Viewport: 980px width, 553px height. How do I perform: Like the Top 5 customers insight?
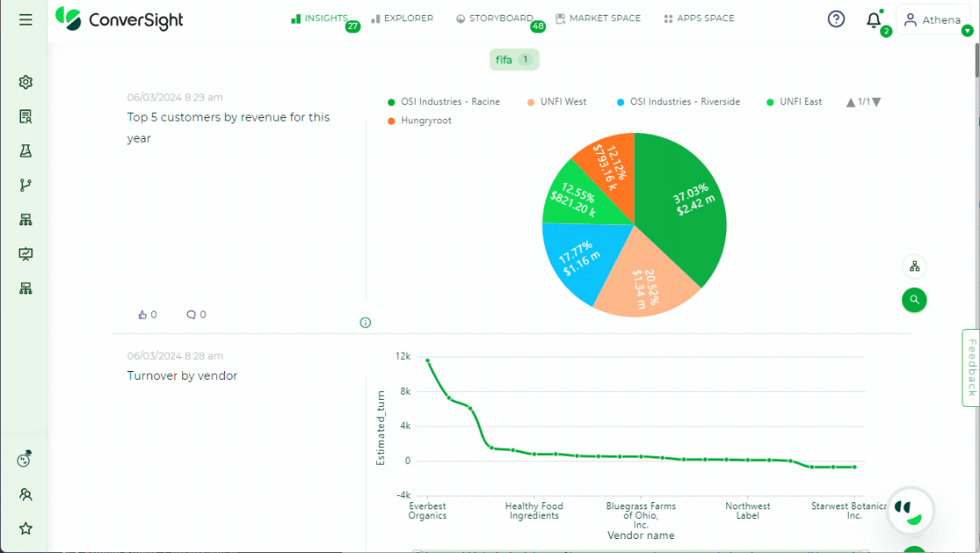point(143,314)
